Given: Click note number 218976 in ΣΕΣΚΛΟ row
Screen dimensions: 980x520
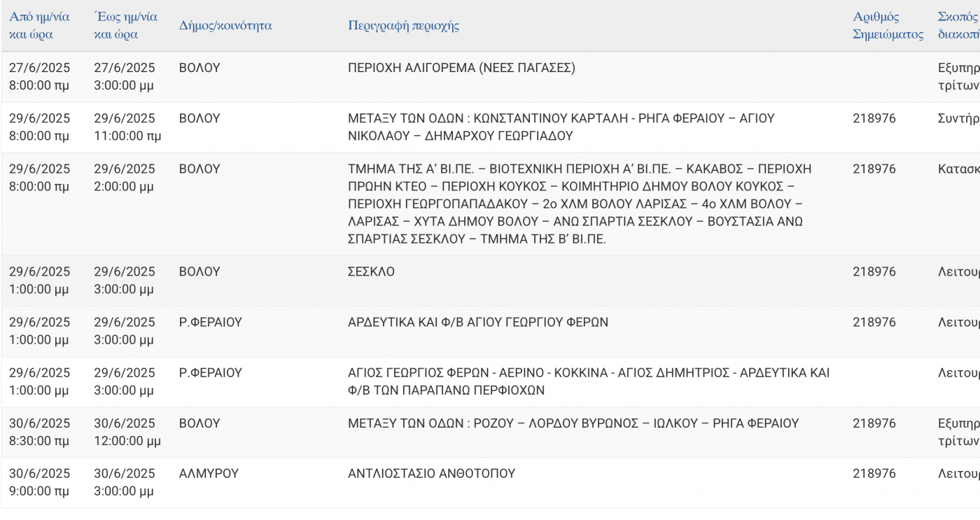Looking at the screenshot, I should click(x=874, y=272).
